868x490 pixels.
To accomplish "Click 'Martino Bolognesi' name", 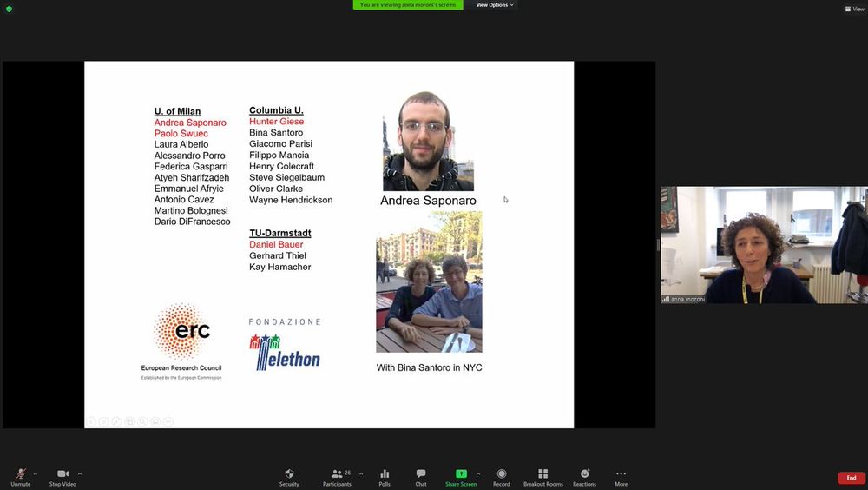I will [191, 210].
